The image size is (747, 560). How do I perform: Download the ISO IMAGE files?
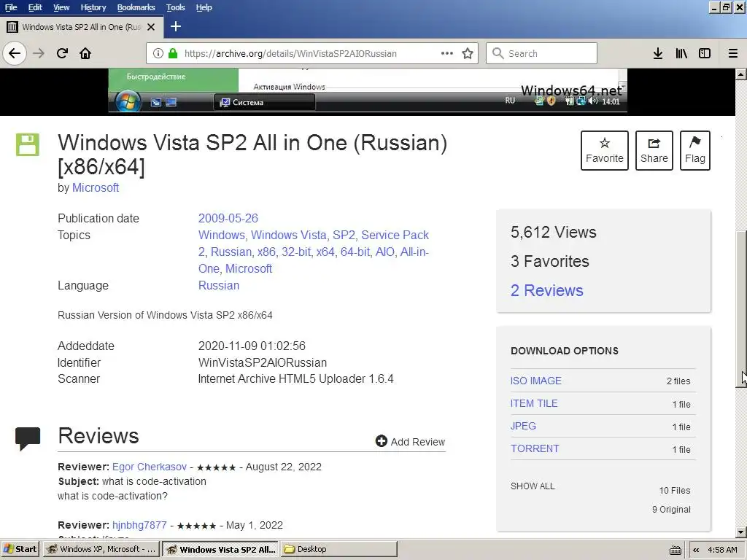point(536,381)
